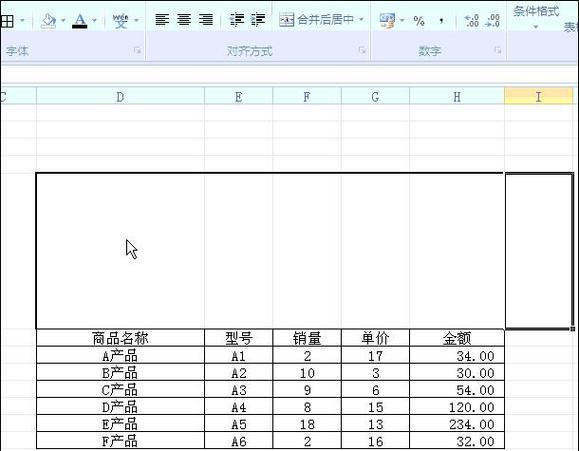Select the cell with amount 34.00

tap(457, 355)
